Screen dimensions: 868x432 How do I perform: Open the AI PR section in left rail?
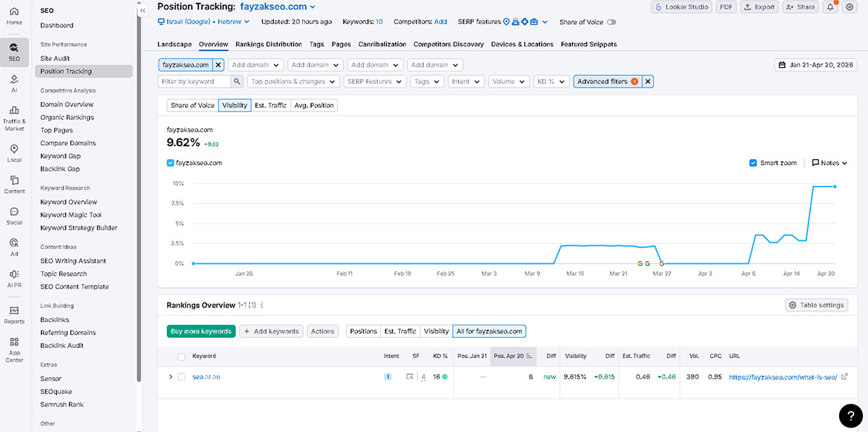(x=14, y=278)
